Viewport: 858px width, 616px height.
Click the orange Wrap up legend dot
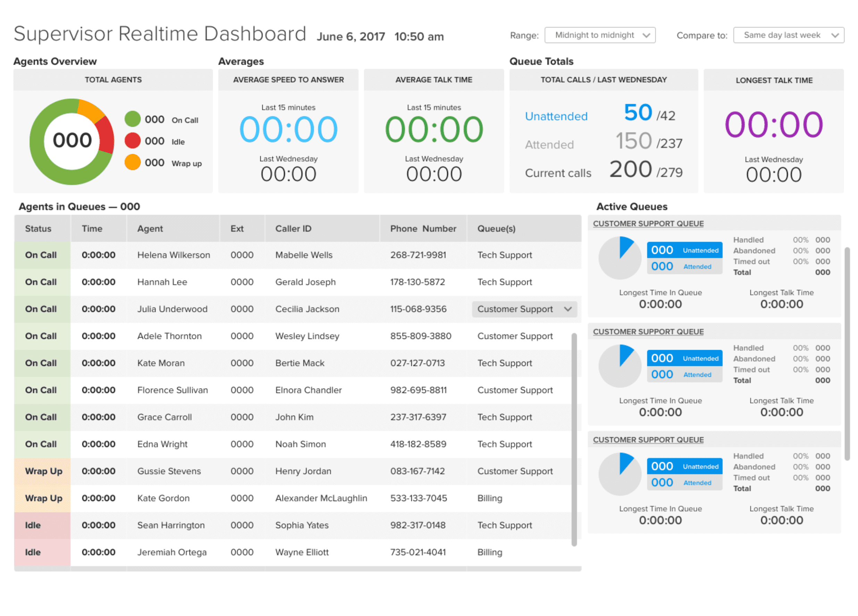[132, 162]
